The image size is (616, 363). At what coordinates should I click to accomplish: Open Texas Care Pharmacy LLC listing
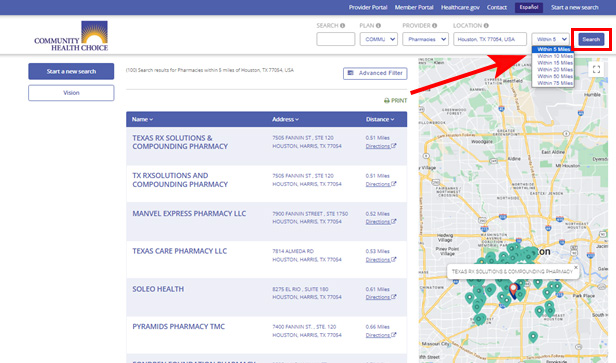coord(180,251)
